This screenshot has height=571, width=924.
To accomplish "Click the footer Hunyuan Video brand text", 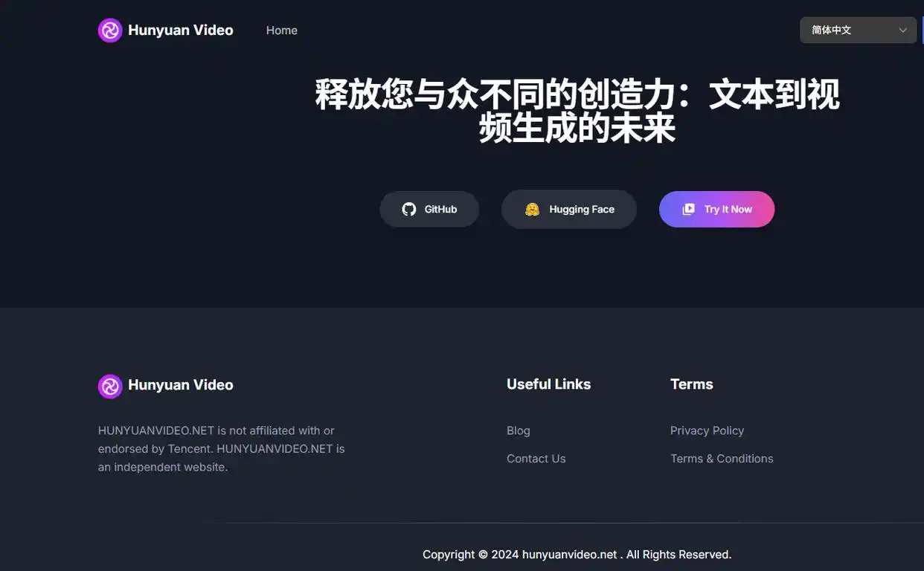I will (x=181, y=385).
